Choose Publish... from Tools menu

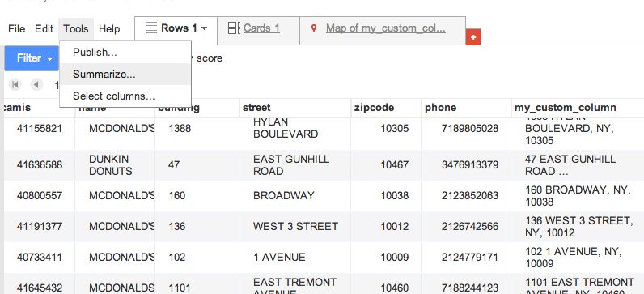pos(125,53)
